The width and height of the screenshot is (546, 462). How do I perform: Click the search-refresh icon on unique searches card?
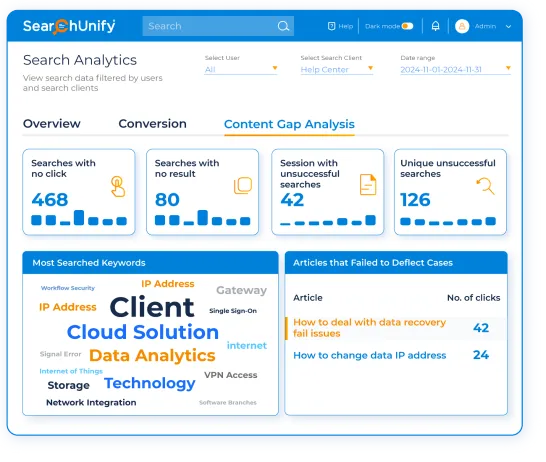coord(485,186)
